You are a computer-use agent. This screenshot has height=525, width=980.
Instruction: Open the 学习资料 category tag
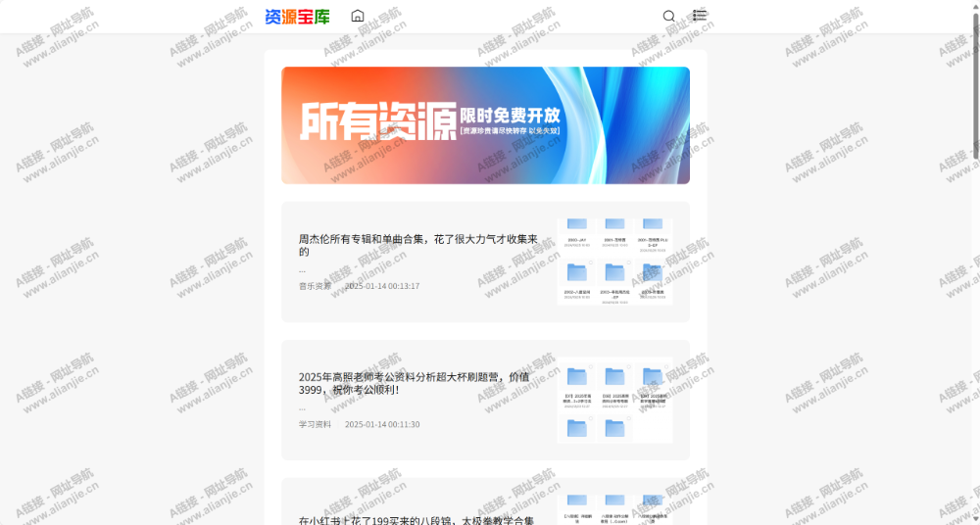point(315,424)
